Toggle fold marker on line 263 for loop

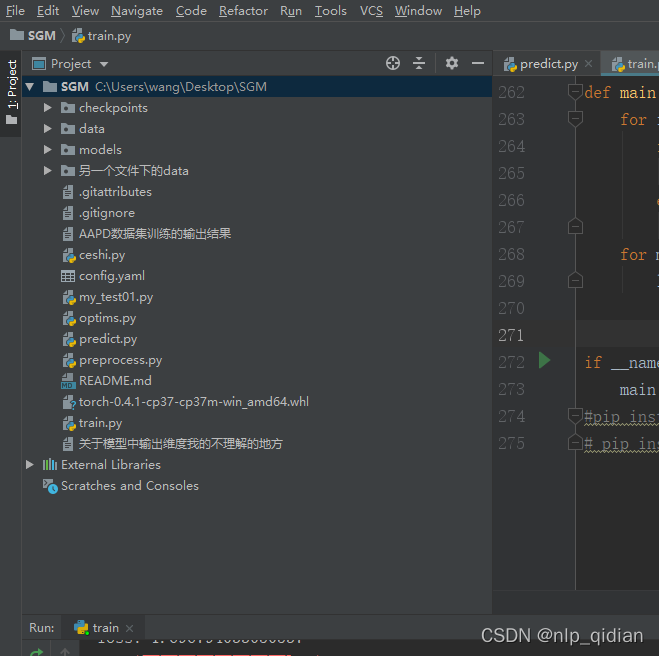tap(575, 119)
